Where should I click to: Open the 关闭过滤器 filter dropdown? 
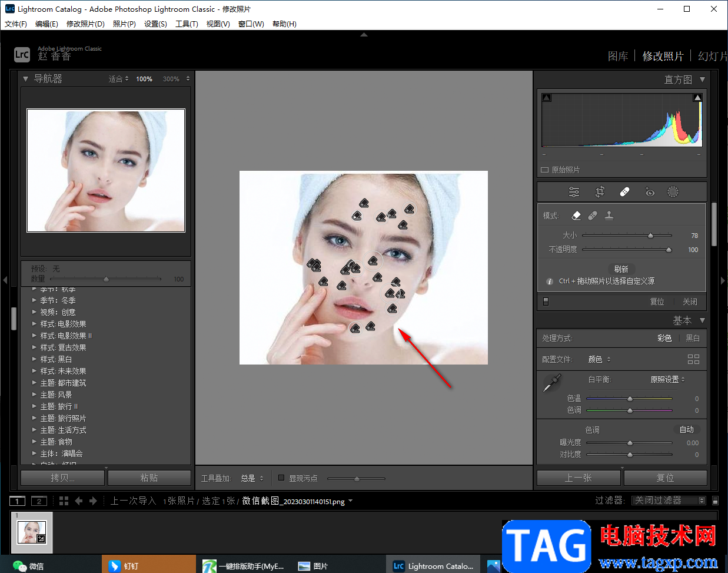click(x=669, y=501)
